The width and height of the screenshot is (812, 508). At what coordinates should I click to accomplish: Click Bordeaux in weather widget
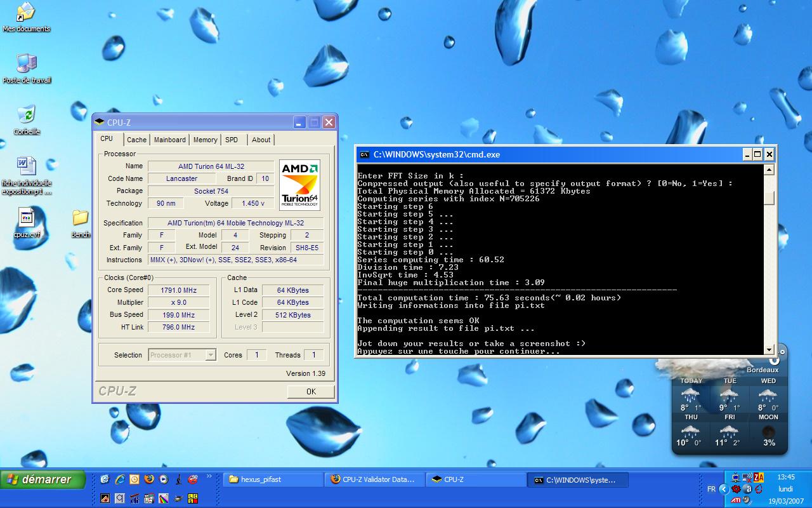point(762,370)
